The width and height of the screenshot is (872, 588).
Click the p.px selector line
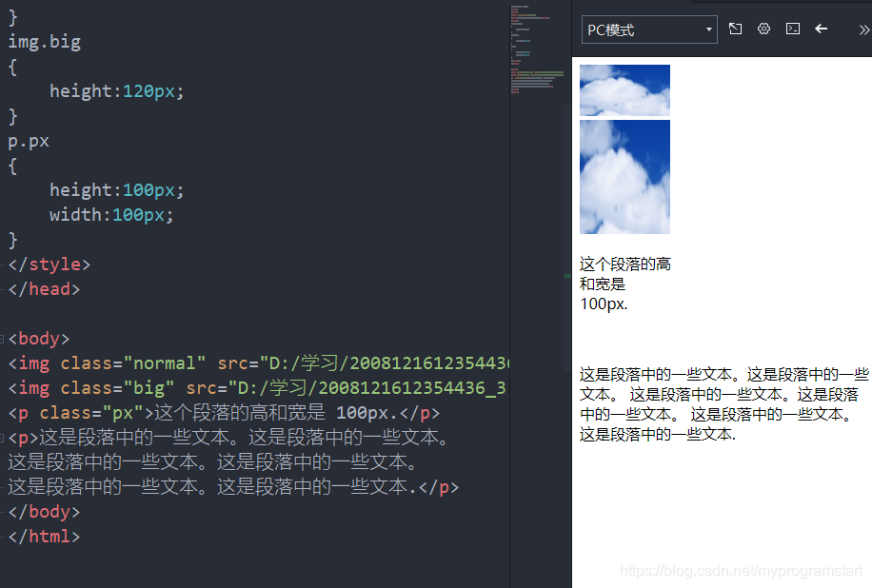(29, 141)
